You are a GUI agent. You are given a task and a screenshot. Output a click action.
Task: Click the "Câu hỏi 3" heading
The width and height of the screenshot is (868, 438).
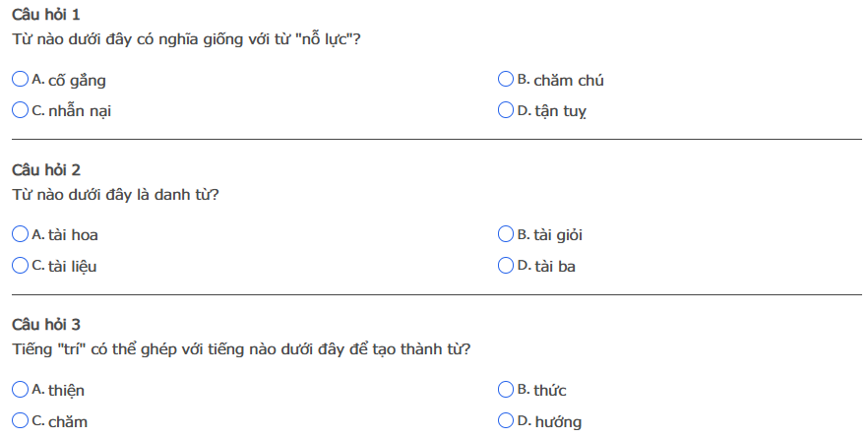46,325
